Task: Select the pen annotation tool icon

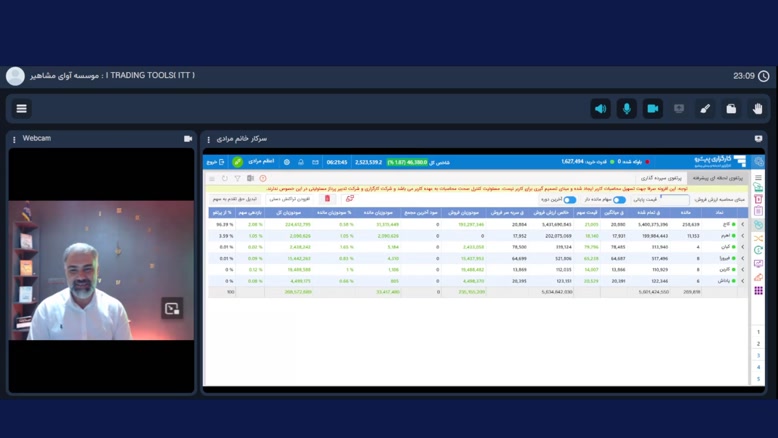Action: 705,108
